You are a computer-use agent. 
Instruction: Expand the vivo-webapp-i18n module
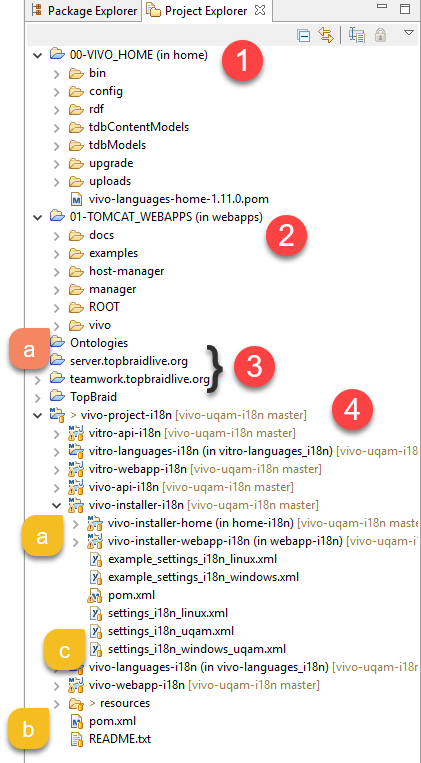point(57,686)
